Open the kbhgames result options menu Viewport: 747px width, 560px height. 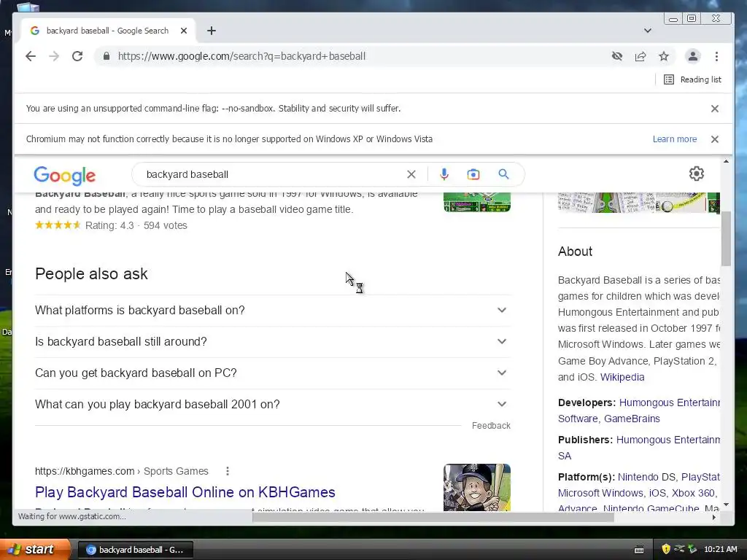pyautogui.click(x=228, y=471)
